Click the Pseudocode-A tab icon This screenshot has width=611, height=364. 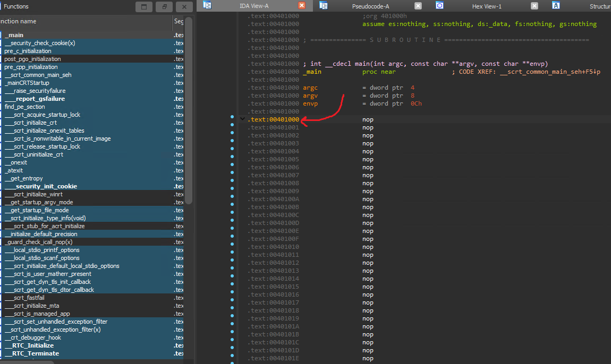323,6
